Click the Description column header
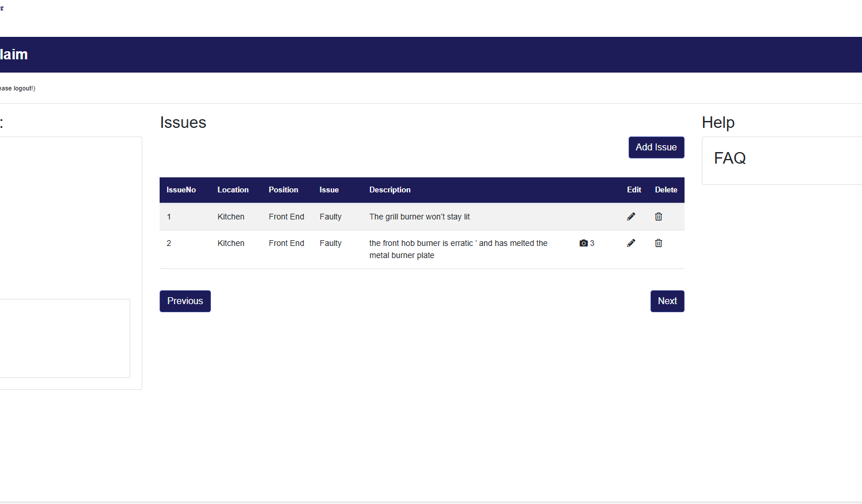 390,190
